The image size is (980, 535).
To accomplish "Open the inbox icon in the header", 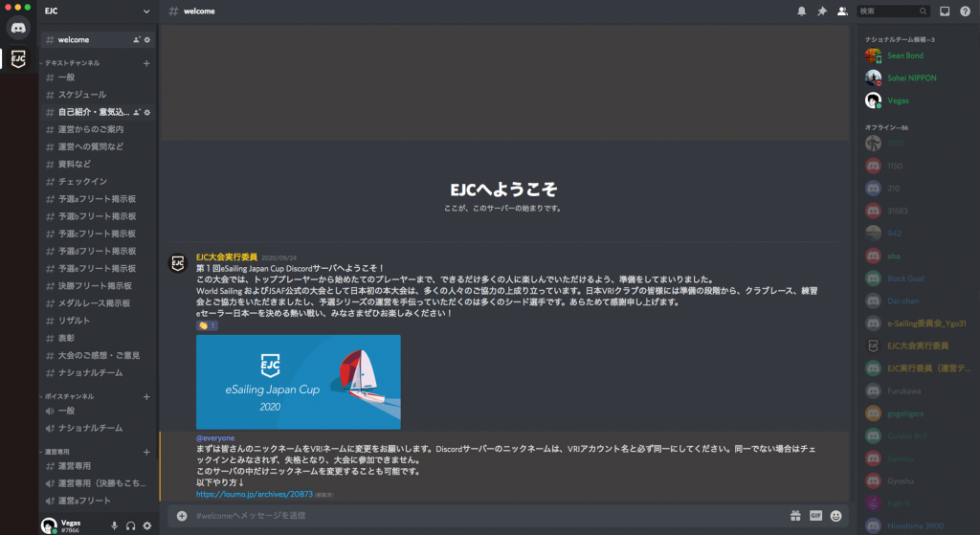I will coord(944,11).
